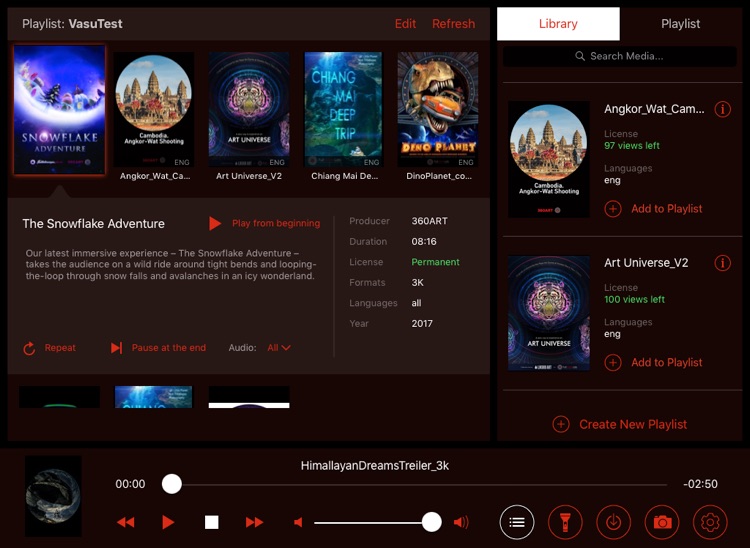Select DinoPlanet playlist thumbnail
This screenshot has height=548, width=750.
pos(438,110)
